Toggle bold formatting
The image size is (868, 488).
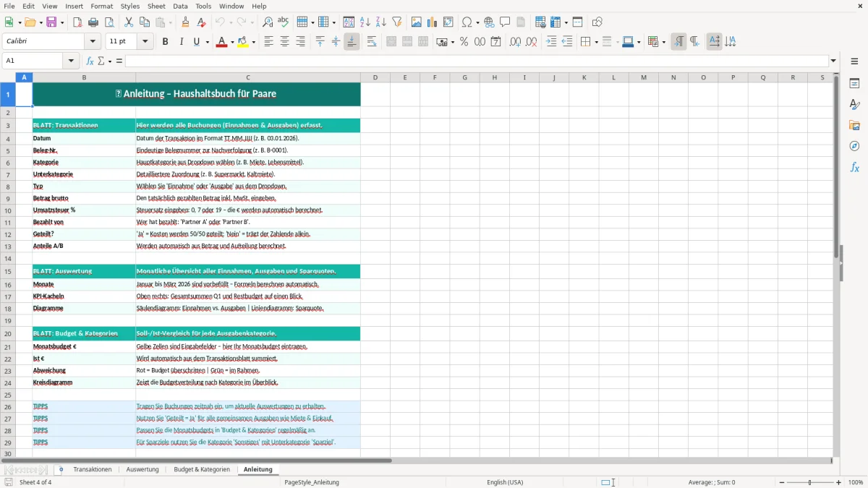tap(165, 42)
